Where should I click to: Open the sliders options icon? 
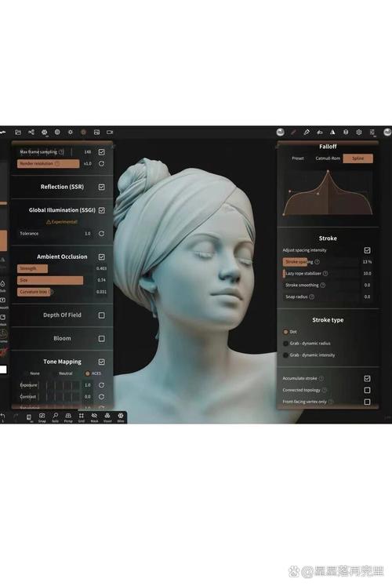[x=372, y=133]
